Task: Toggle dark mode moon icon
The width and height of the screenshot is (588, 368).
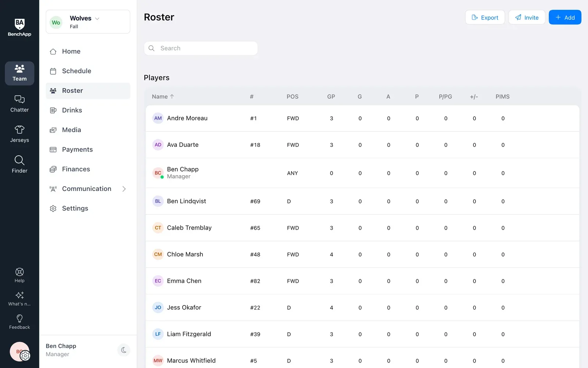Action: (123, 350)
